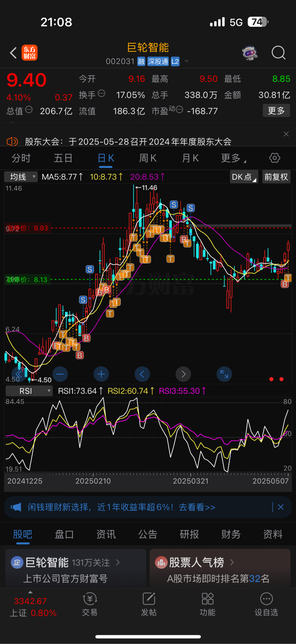This screenshot has width=296, height=644.
Task: Tap the 11.46 high price marker
Action: point(147,188)
